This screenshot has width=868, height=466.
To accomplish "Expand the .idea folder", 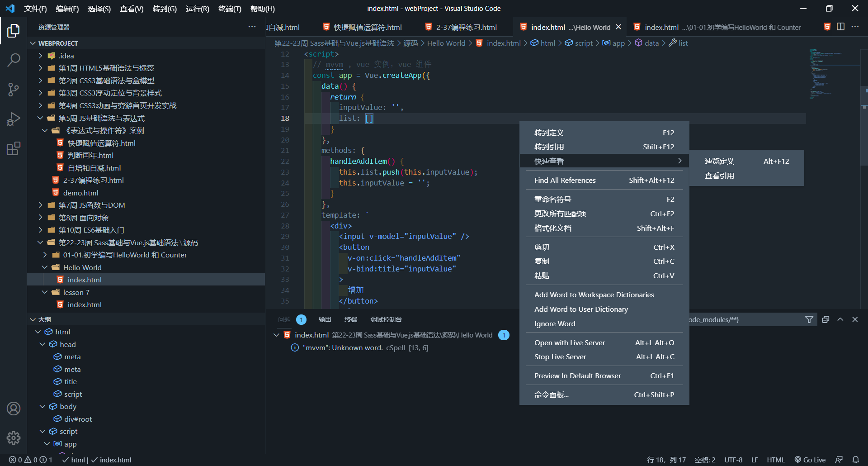I will (x=40, y=56).
